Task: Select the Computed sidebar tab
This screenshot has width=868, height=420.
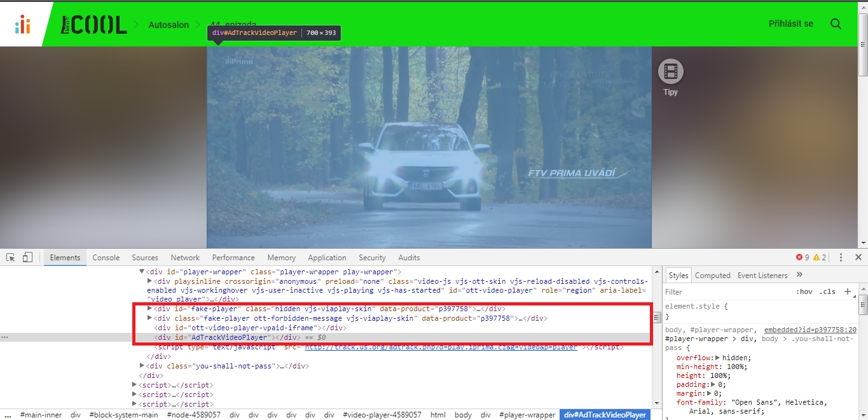Action: pyautogui.click(x=712, y=276)
